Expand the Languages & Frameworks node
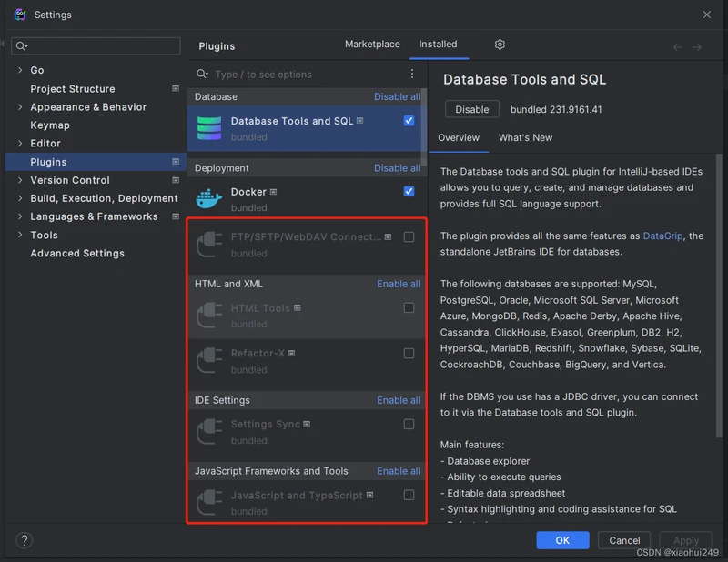This screenshot has height=562, width=728. 21,216
